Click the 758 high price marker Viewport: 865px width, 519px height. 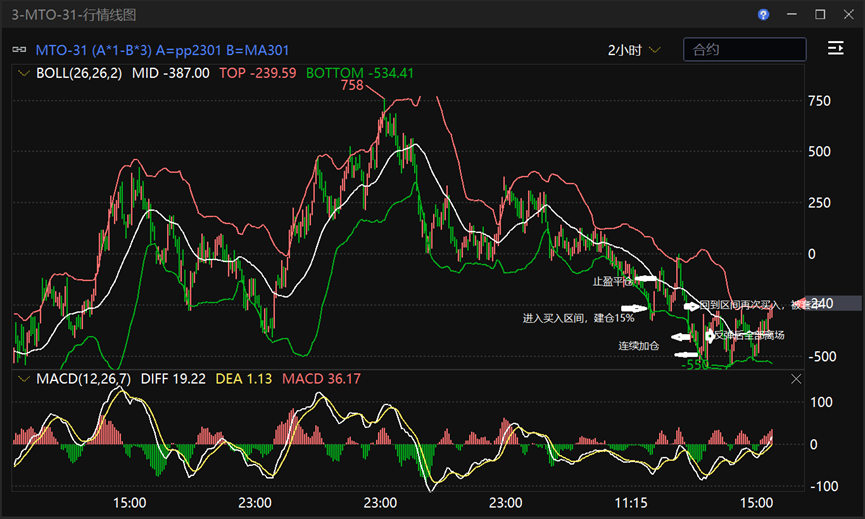point(352,85)
